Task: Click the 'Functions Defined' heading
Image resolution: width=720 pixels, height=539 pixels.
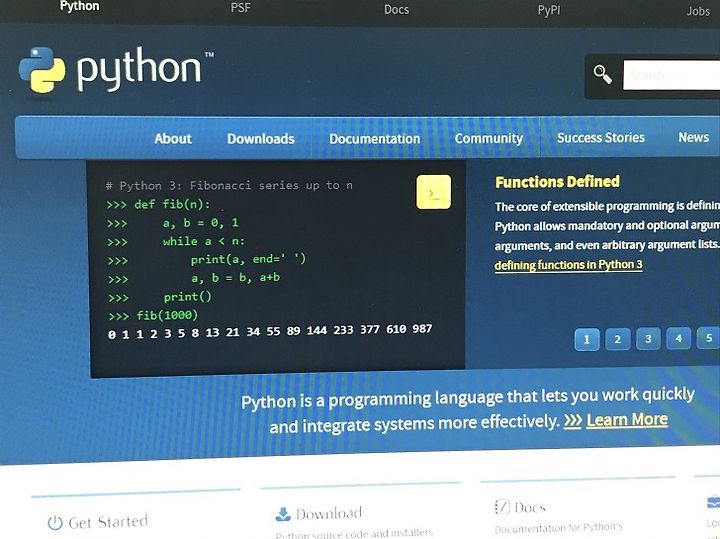Action: [x=557, y=182]
